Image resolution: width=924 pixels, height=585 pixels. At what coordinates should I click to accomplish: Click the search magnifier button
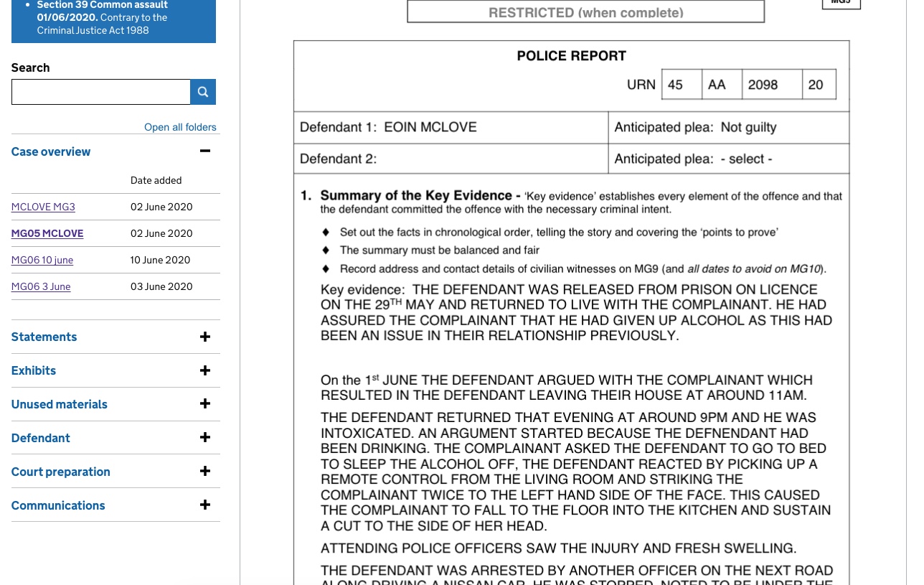click(203, 92)
